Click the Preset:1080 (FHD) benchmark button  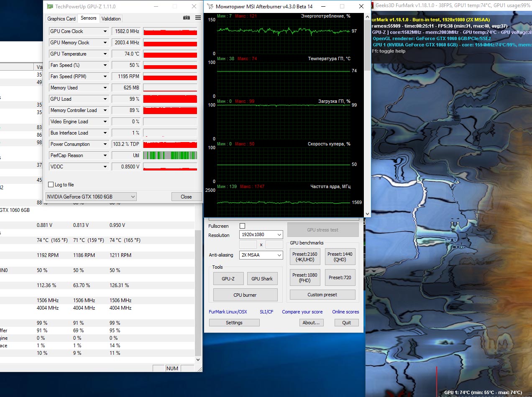point(305,277)
